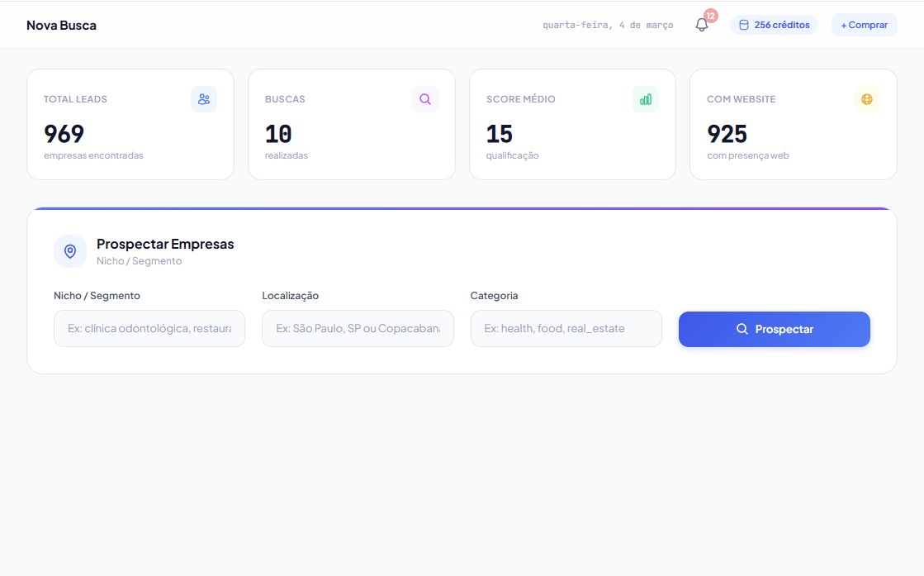The height and width of the screenshot is (576, 924).
Task: Open the 256 créditos balance
Action: click(x=775, y=24)
